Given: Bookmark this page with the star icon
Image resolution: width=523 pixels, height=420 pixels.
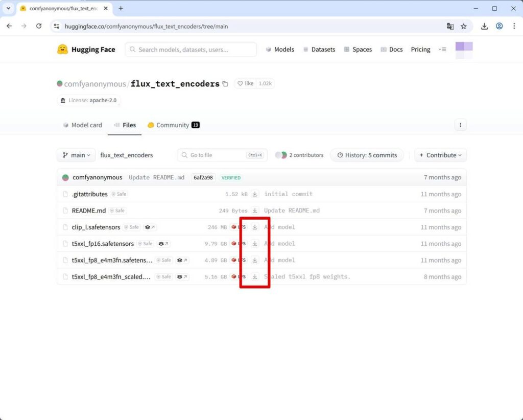Looking at the screenshot, I should coord(464,26).
